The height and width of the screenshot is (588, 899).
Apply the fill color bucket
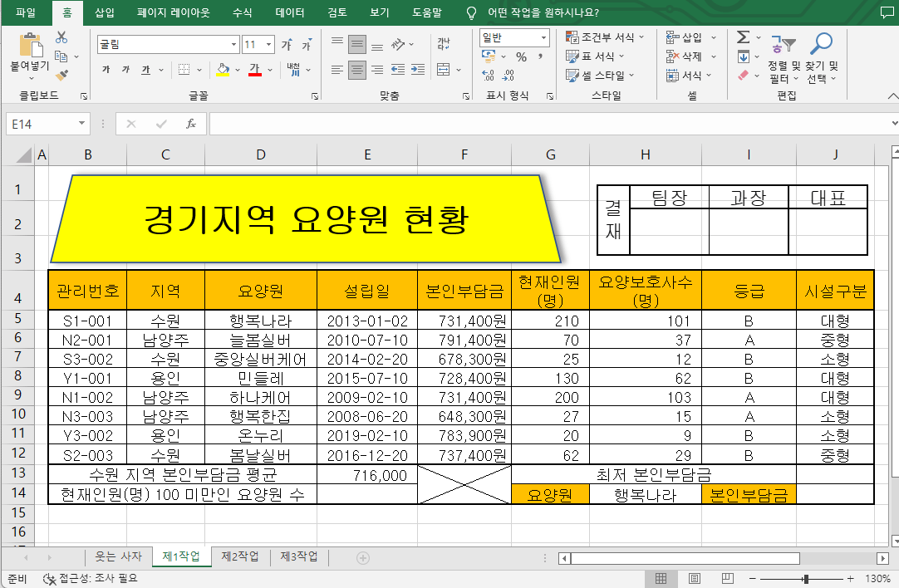point(223,69)
